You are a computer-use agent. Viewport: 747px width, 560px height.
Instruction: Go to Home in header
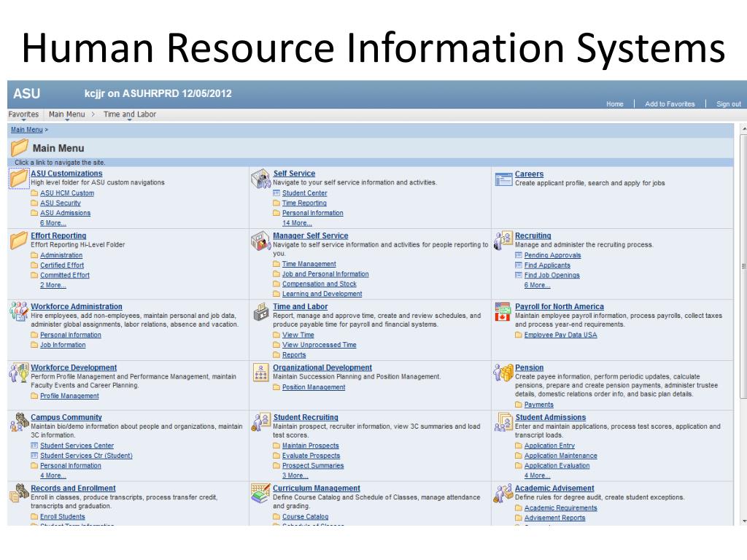coord(614,104)
